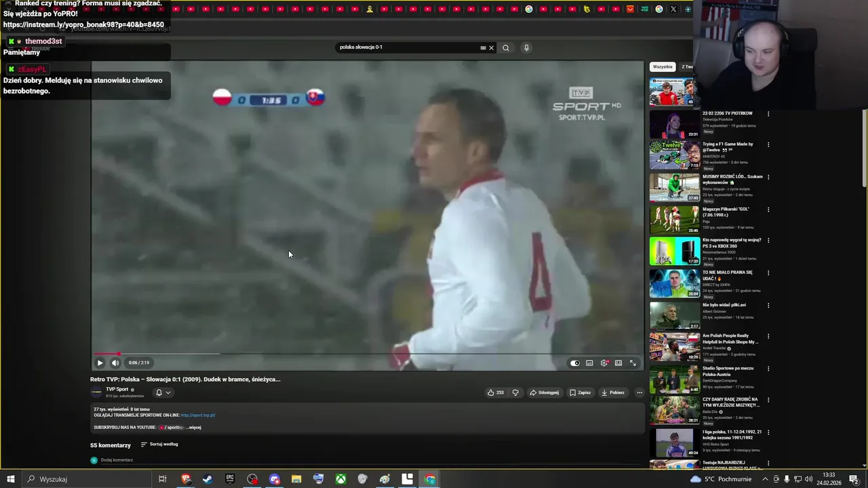Switch to Chrome on the taskbar
The height and width of the screenshot is (488, 868).
[x=430, y=479]
